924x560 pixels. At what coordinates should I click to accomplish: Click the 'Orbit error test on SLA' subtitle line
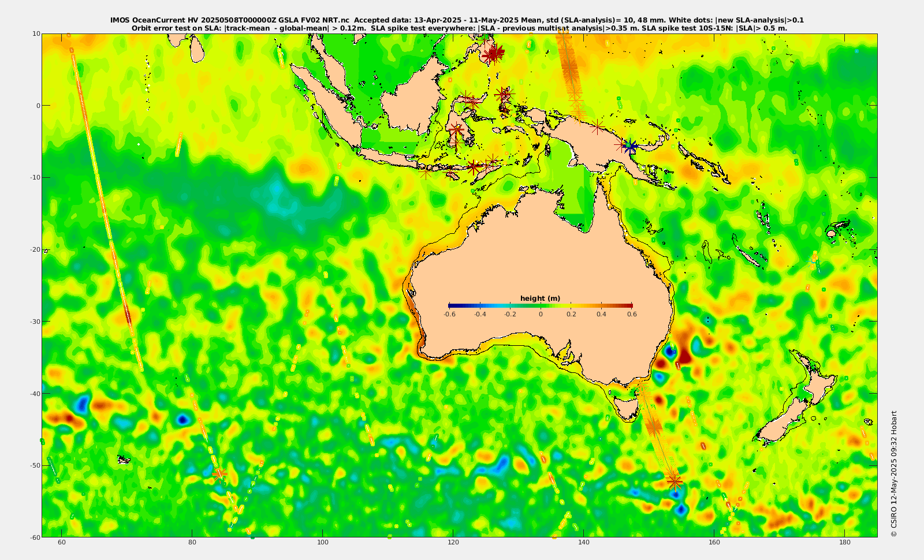coord(459,28)
